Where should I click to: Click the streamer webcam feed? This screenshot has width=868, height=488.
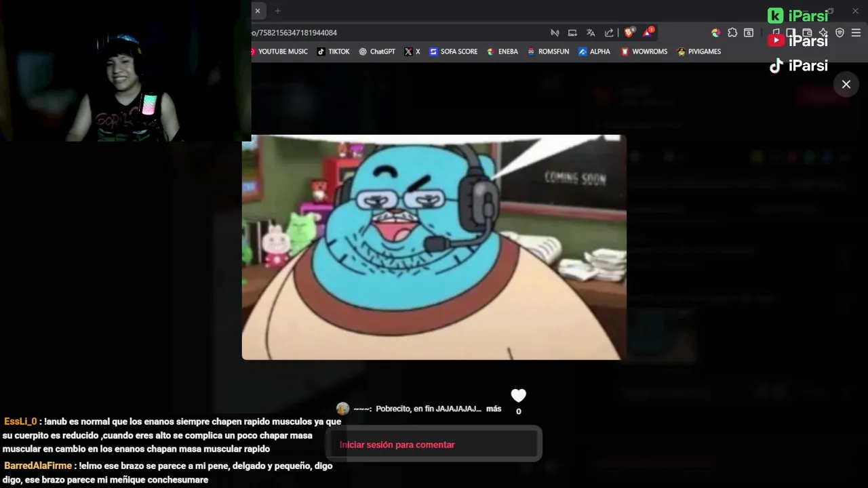pos(125,70)
